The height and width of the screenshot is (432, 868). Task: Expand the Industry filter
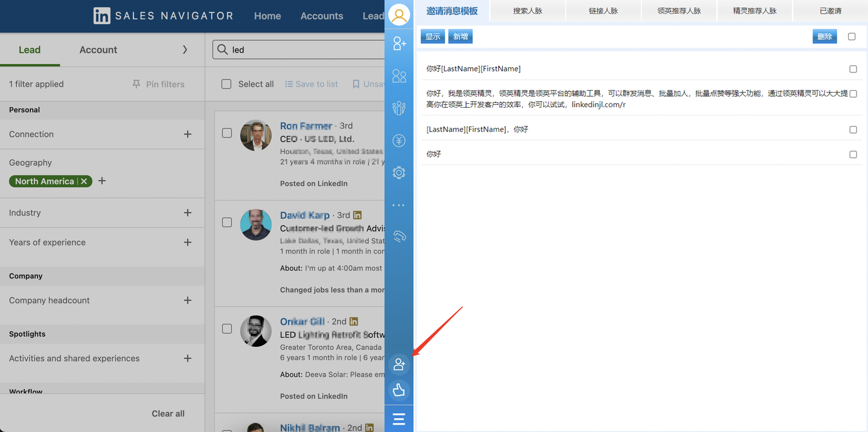tap(188, 213)
